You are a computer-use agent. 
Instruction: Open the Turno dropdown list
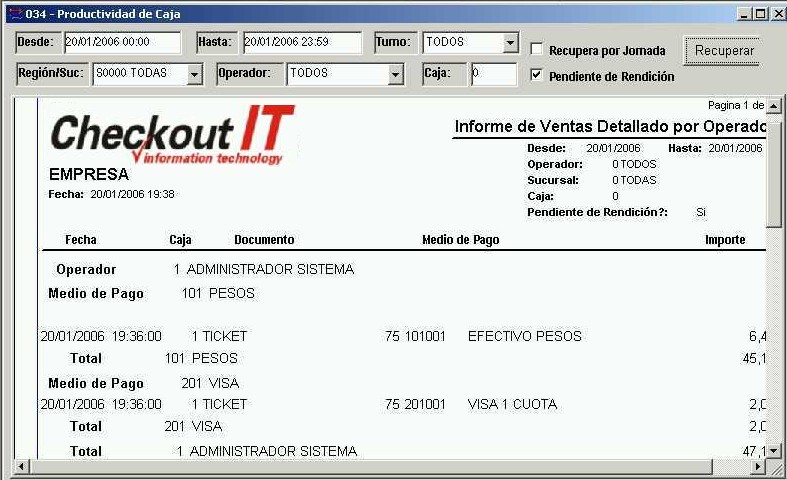[x=511, y=43]
